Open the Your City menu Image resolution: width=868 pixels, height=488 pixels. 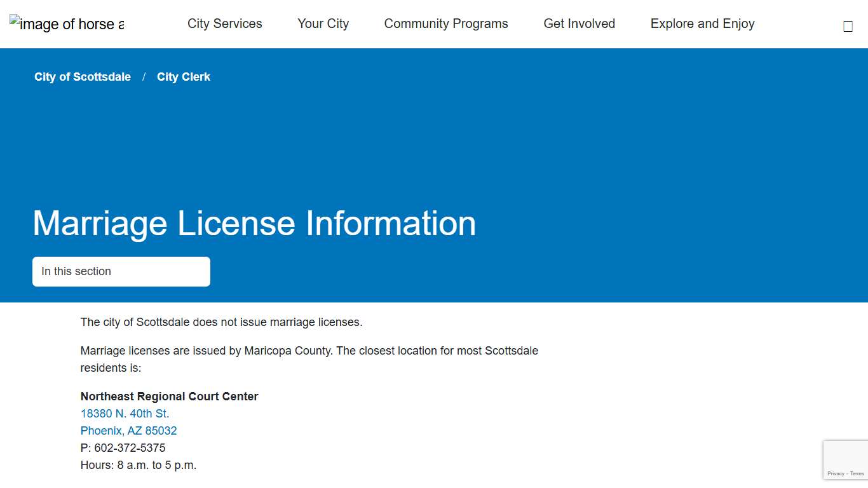pos(323,24)
